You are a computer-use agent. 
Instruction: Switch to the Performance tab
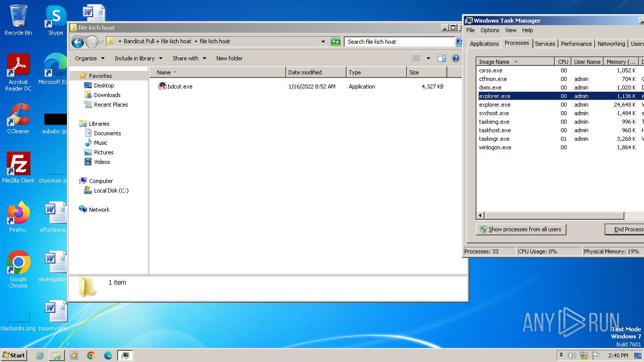576,44
